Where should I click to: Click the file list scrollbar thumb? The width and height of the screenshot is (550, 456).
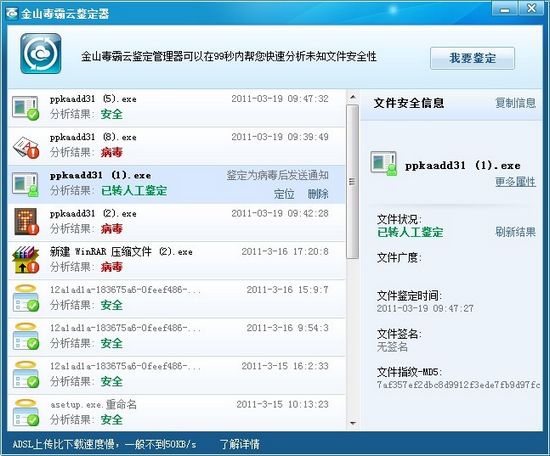[353, 181]
